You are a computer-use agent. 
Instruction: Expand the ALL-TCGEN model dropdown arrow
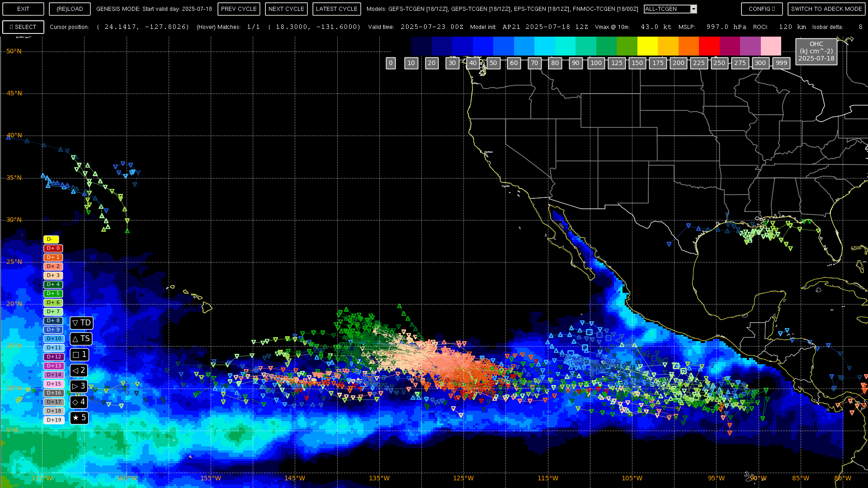click(x=694, y=9)
